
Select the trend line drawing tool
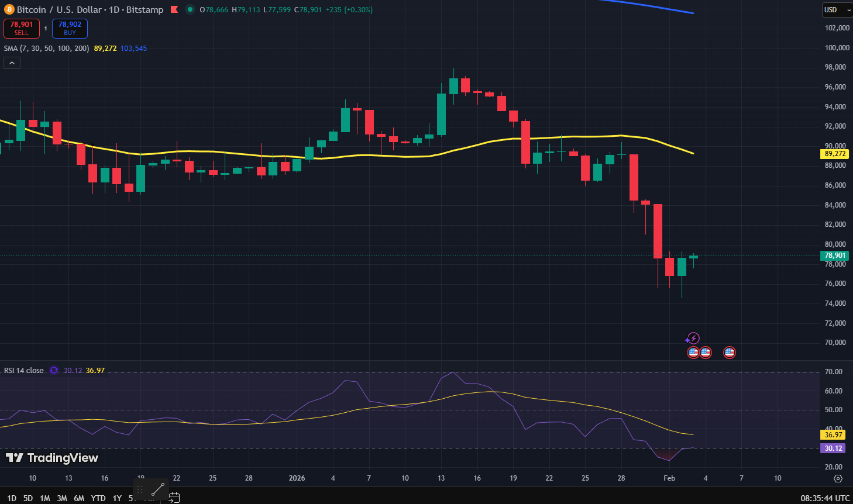(x=158, y=489)
